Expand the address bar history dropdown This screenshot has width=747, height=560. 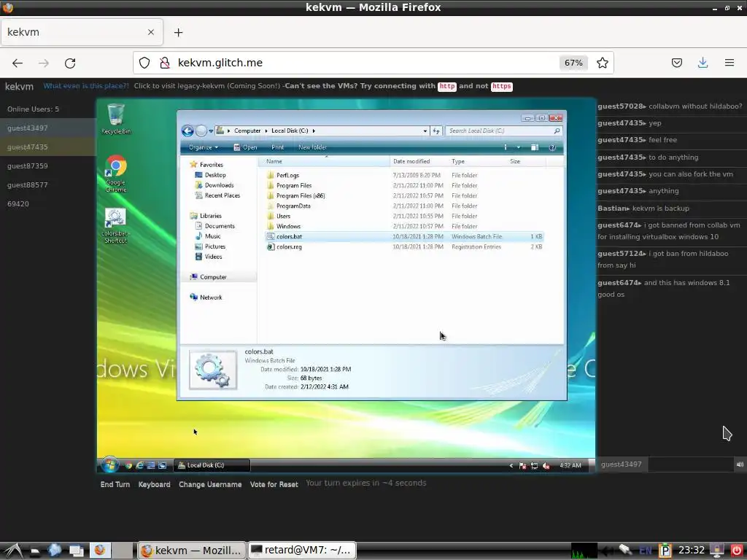(x=425, y=131)
